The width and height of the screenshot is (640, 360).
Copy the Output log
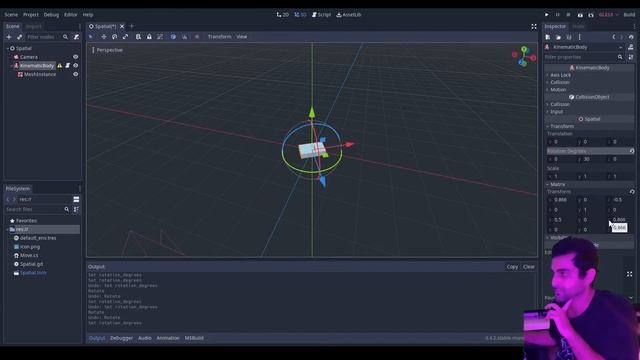click(x=512, y=267)
